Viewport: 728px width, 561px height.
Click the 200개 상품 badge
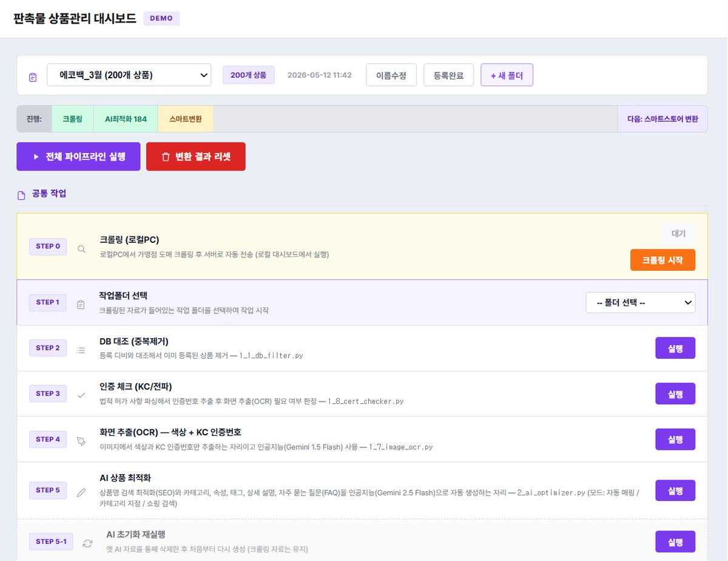(x=249, y=75)
